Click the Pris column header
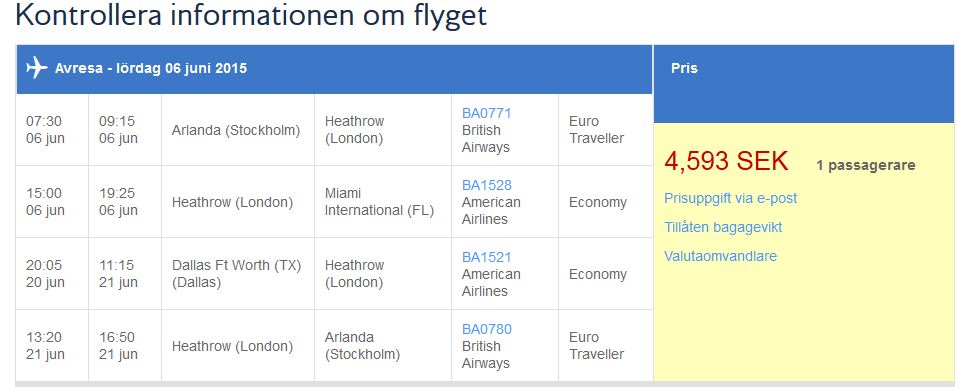Image resolution: width=957 pixels, height=387 pixels. point(684,68)
